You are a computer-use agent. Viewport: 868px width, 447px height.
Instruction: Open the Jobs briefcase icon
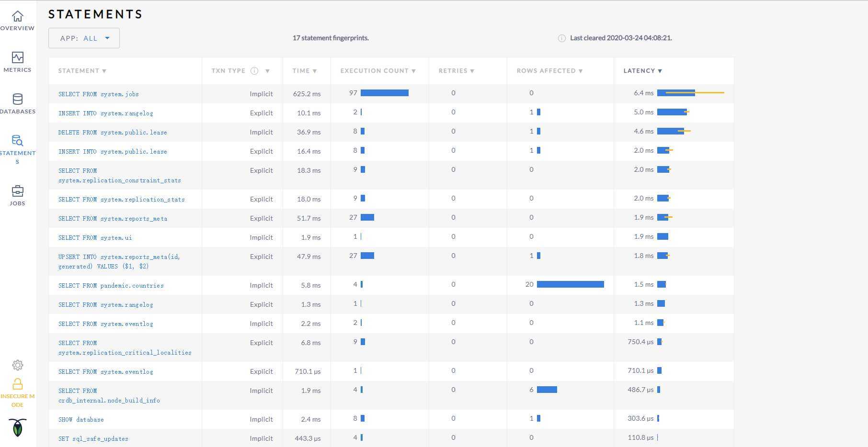pos(18,191)
